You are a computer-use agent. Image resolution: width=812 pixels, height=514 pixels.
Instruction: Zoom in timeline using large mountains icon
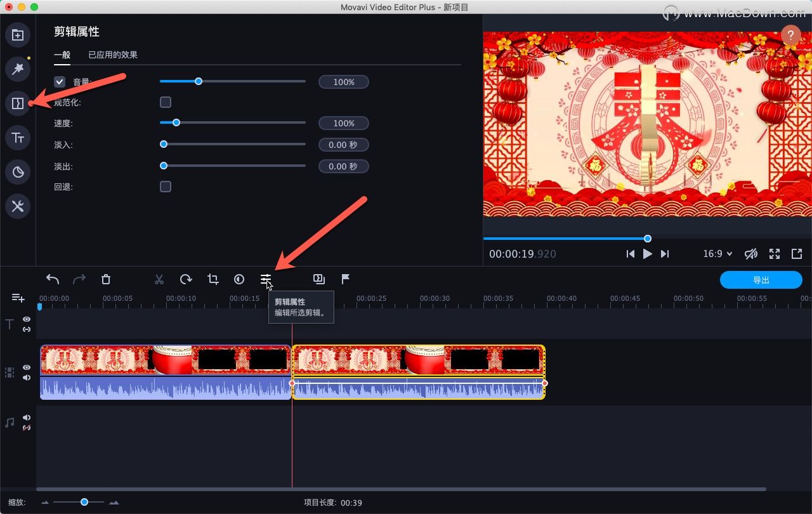click(x=114, y=503)
